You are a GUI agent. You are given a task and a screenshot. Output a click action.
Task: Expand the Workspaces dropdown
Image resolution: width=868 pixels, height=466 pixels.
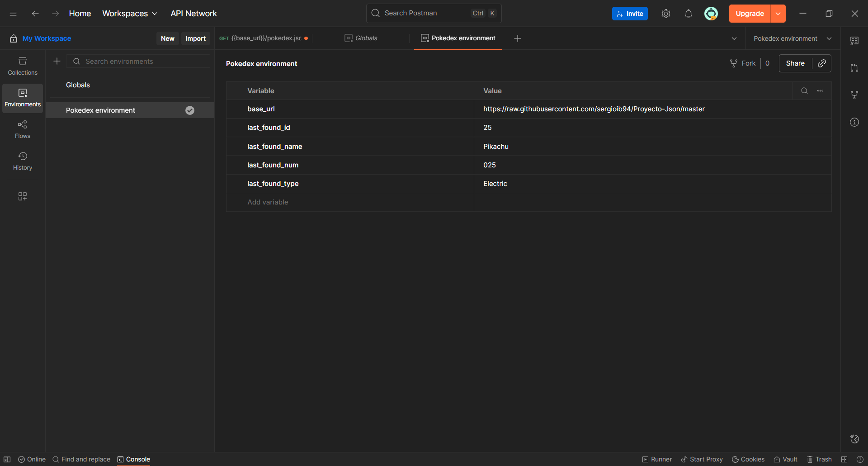(130, 14)
